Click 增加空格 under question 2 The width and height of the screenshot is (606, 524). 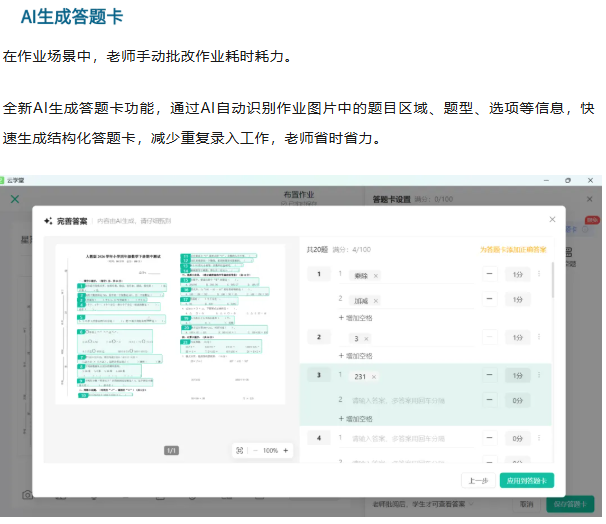(356, 356)
